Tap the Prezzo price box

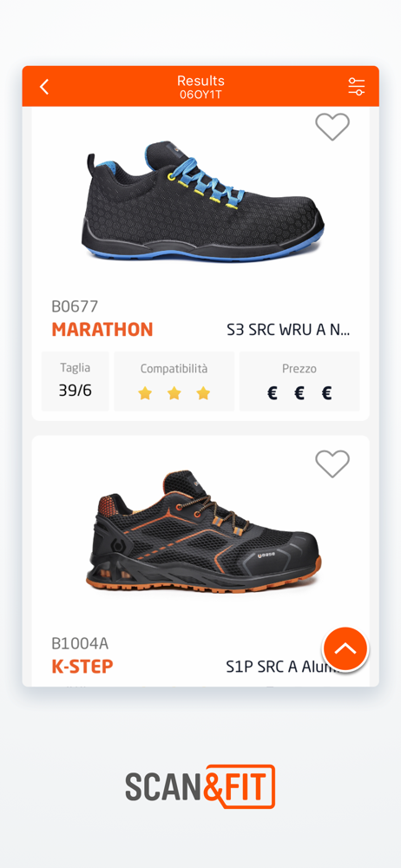pos(299,381)
